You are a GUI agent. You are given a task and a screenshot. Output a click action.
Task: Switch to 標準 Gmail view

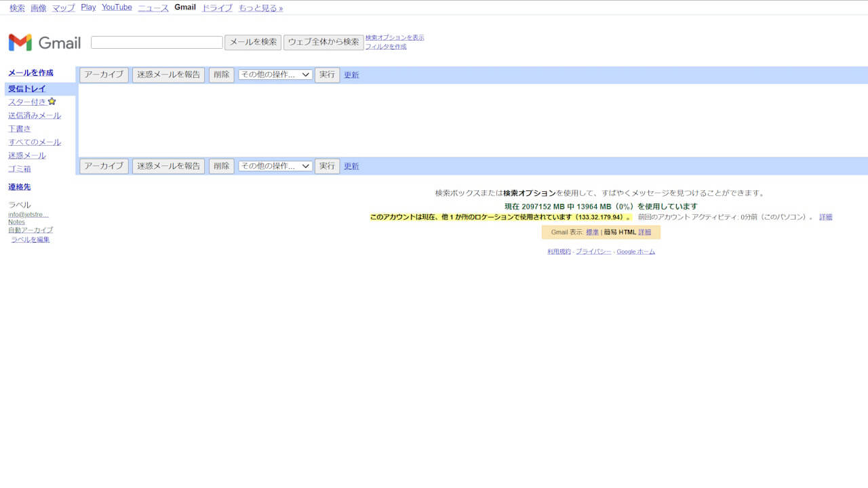(x=593, y=232)
